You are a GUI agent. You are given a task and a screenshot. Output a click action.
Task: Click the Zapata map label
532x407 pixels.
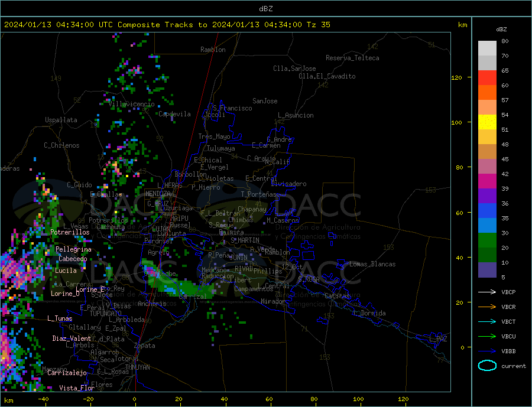[x=145, y=346]
